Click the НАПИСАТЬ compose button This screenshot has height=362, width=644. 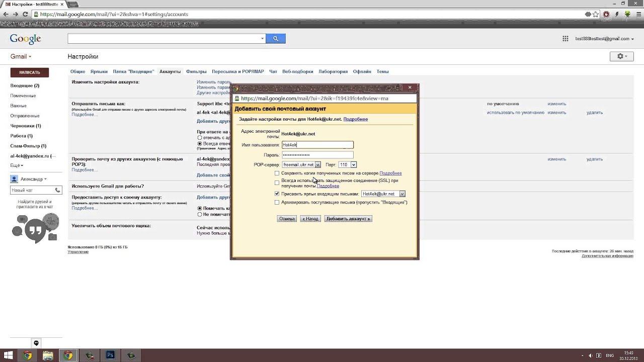(30, 72)
